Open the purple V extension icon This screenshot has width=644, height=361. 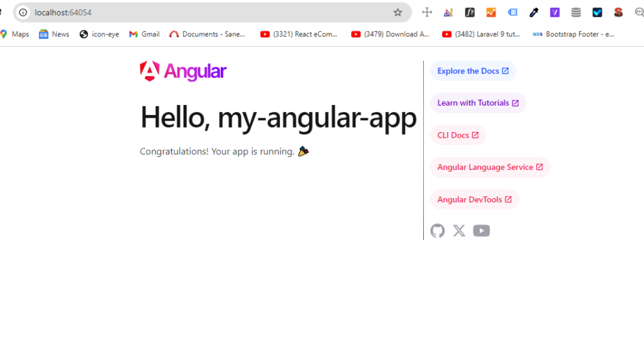pos(555,13)
